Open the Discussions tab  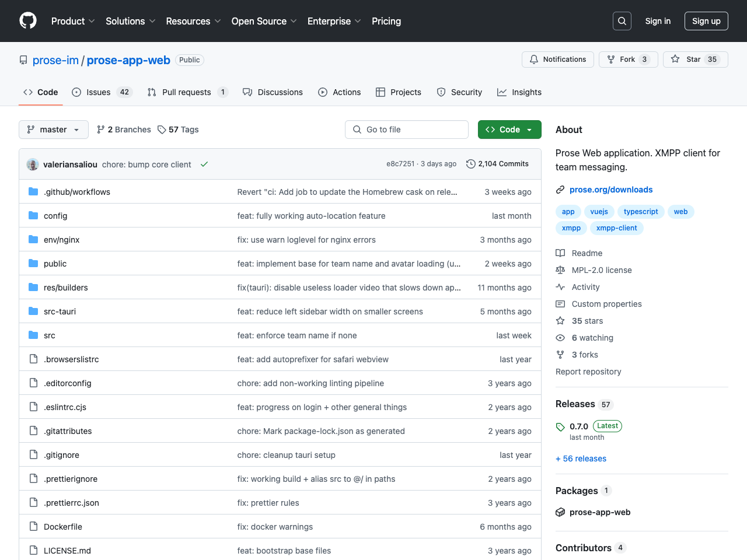273,92
